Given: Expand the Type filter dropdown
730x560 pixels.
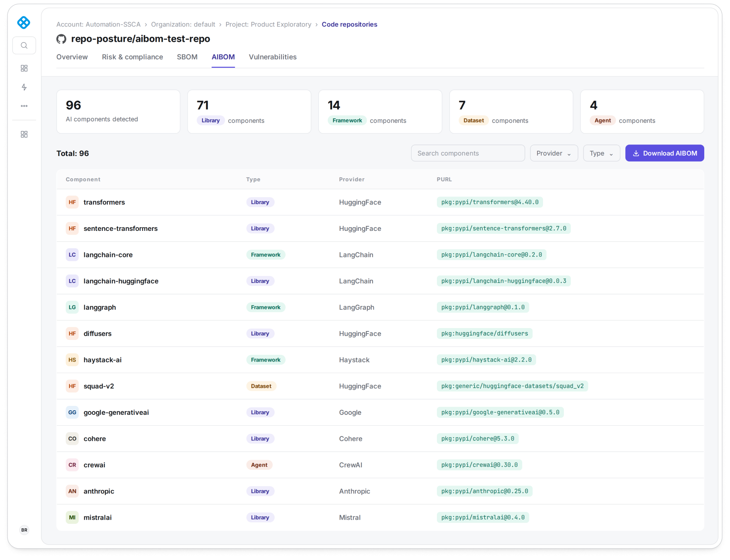Looking at the screenshot, I should [602, 153].
